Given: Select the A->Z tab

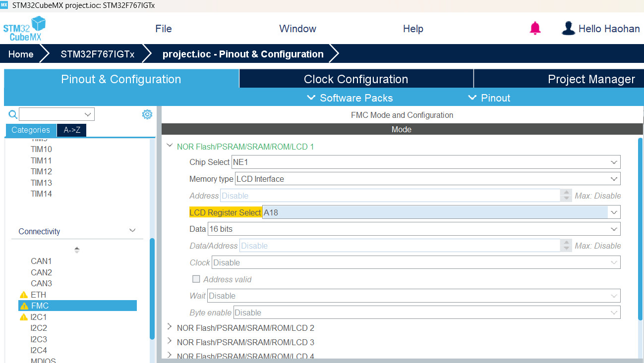Looking at the screenshot, I should 72,130.
